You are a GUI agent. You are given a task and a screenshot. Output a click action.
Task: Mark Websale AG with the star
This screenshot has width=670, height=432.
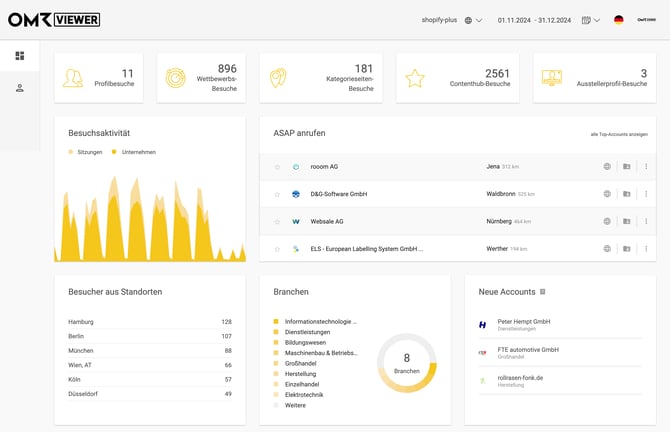pyautogui.click(x=277, y=221)
